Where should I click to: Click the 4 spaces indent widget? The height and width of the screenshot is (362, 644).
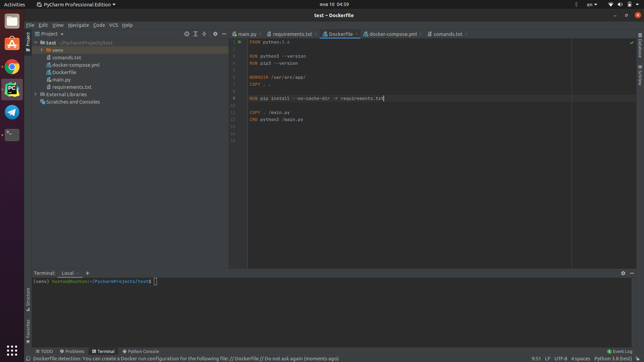[x=581, y=359]
